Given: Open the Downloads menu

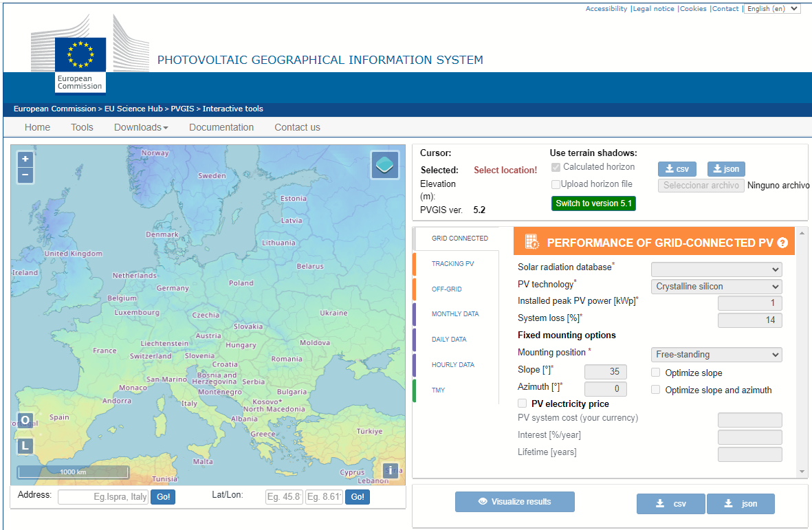Looking at the screenshot, I should pyautogui.click(x=141, y=127).
